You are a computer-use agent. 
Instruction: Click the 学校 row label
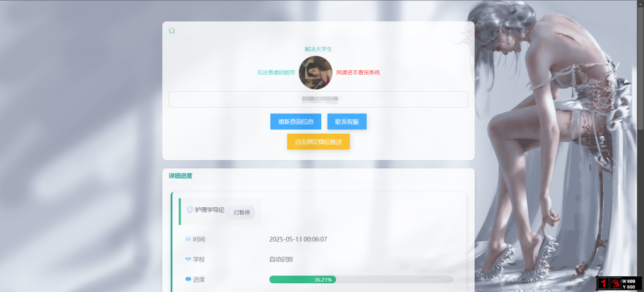[199, 259]
